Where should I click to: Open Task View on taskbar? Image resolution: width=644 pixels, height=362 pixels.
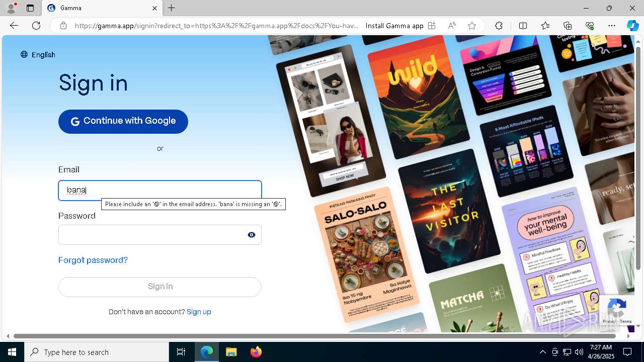point(181,352)
